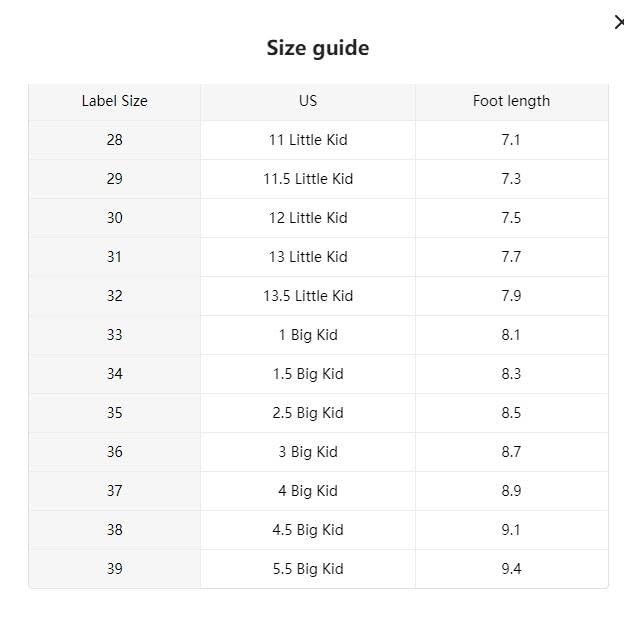Select the 11.5 Little Kid cell
624x619 pixels.
coord(308,179)
